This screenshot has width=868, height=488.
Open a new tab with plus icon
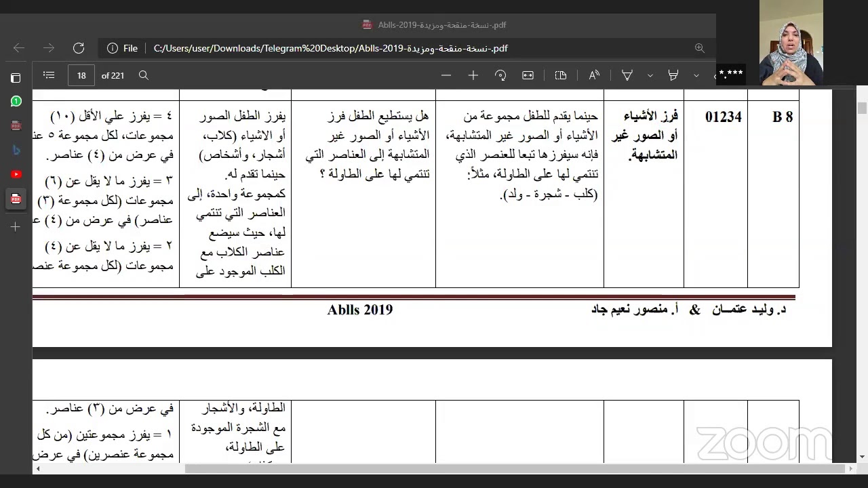pos(16,226)
